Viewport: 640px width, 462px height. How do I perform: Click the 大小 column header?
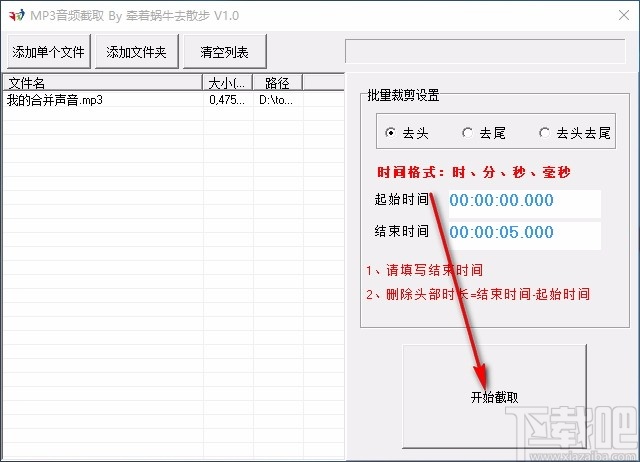point(228,83)
